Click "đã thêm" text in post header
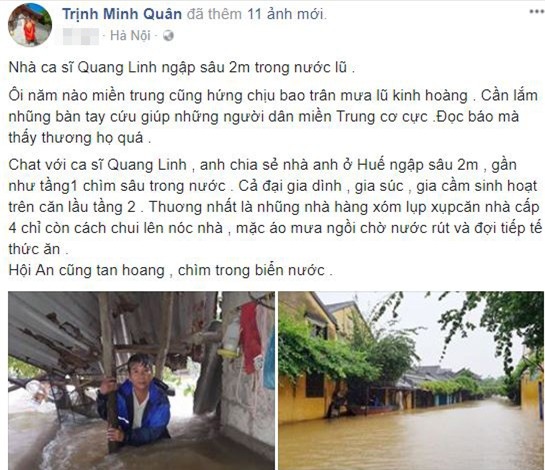The width and height of the screenshot is (545, 470). tap(214, 14)
